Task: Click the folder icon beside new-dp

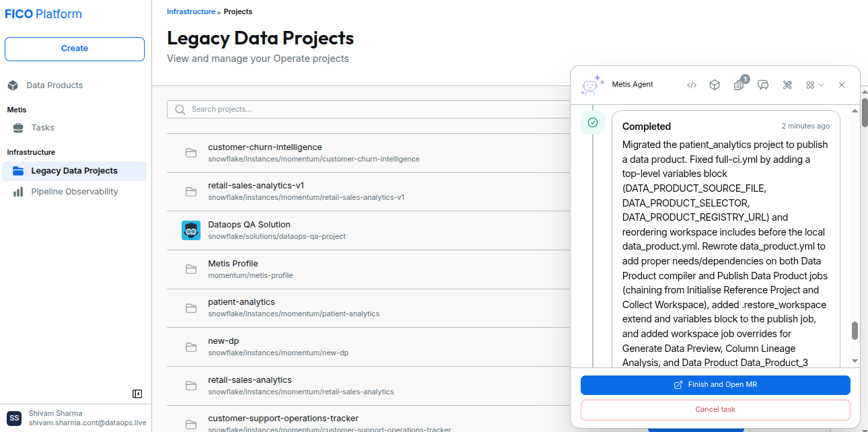Action: click(191, 347)
